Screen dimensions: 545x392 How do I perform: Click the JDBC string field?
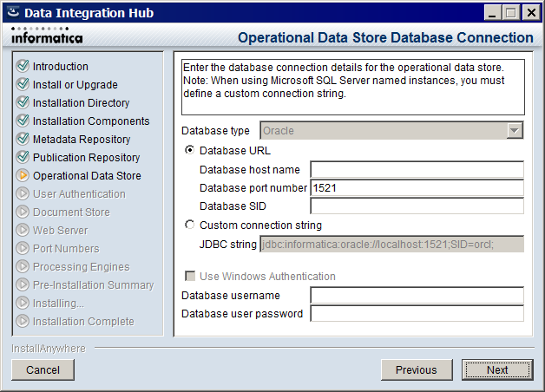coord(391,244)
